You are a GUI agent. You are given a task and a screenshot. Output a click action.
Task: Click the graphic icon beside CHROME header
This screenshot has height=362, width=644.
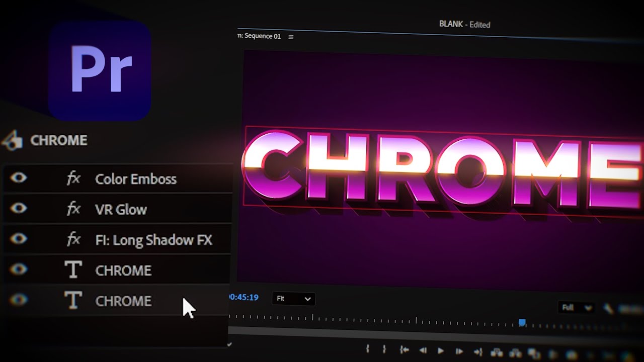click(12, 141)
